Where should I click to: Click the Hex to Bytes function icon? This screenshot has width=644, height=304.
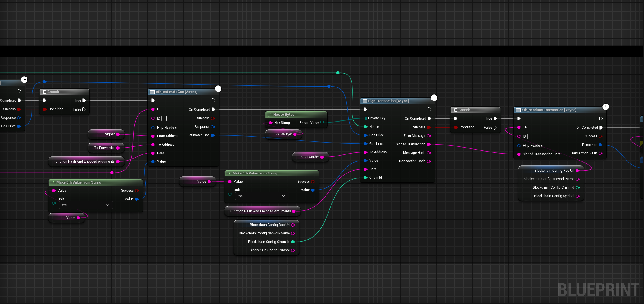coord(270,115)
